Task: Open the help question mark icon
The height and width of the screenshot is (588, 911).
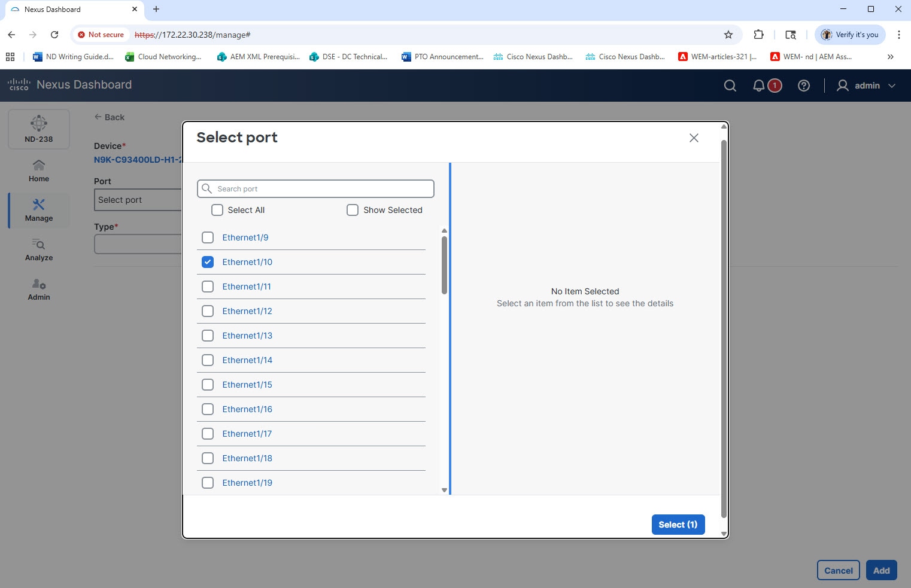Action: click(x=803, y=85)
